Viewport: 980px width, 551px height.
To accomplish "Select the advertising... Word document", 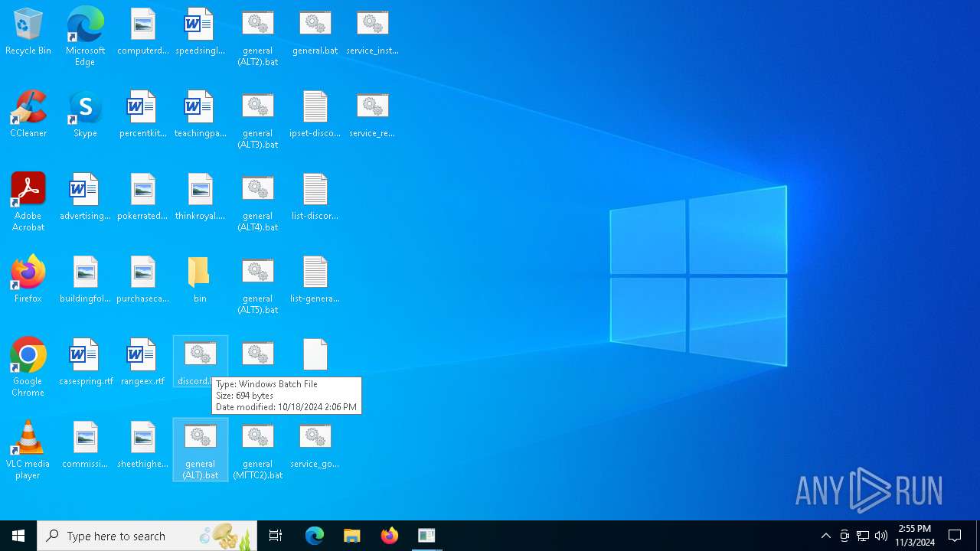I will [x=85, y=197].
